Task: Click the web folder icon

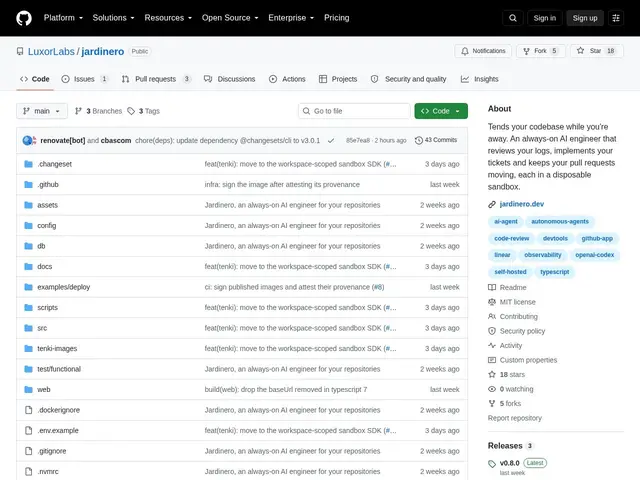Action: [28, 389]
